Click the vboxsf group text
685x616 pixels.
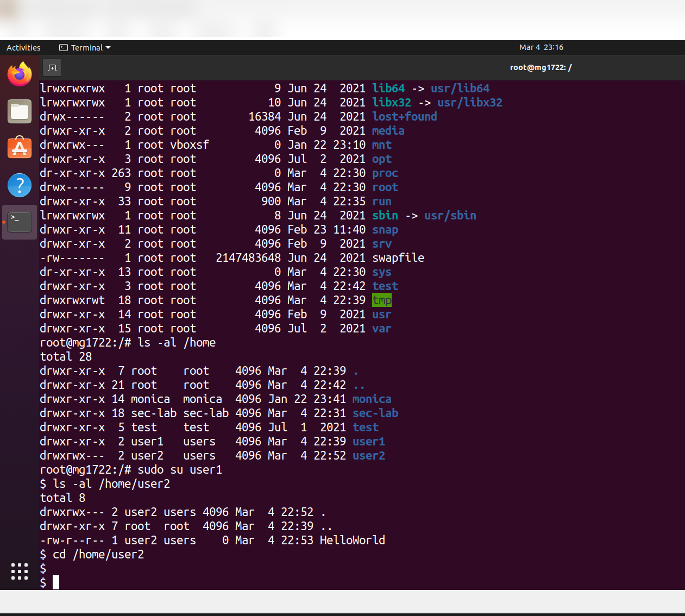coord(190,144)
